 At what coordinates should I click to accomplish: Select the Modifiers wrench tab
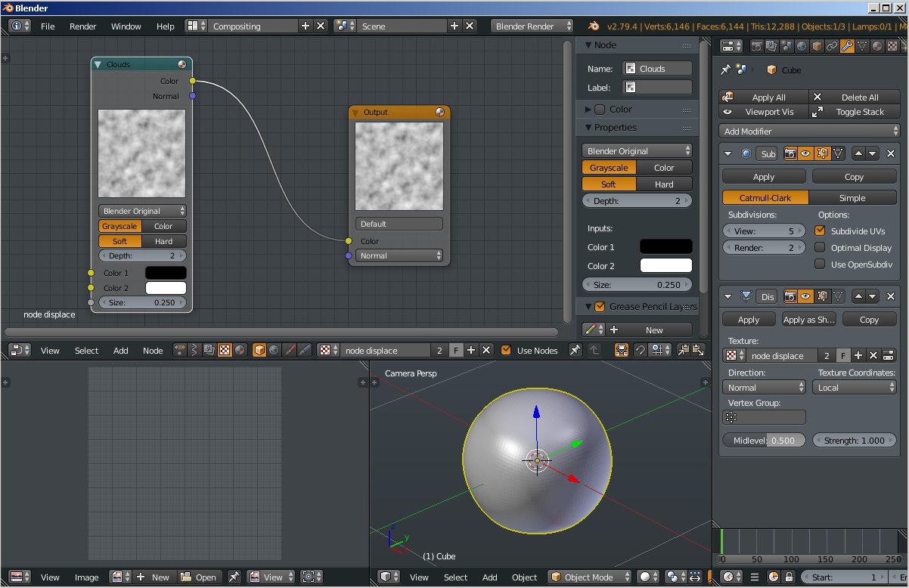pos(847,46)
